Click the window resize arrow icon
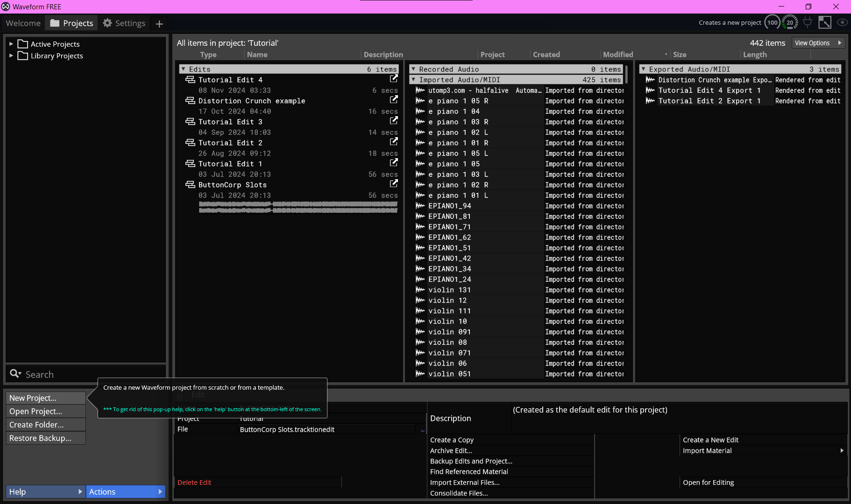This screenshot has height=504, width=851. (x=824, y=22)
